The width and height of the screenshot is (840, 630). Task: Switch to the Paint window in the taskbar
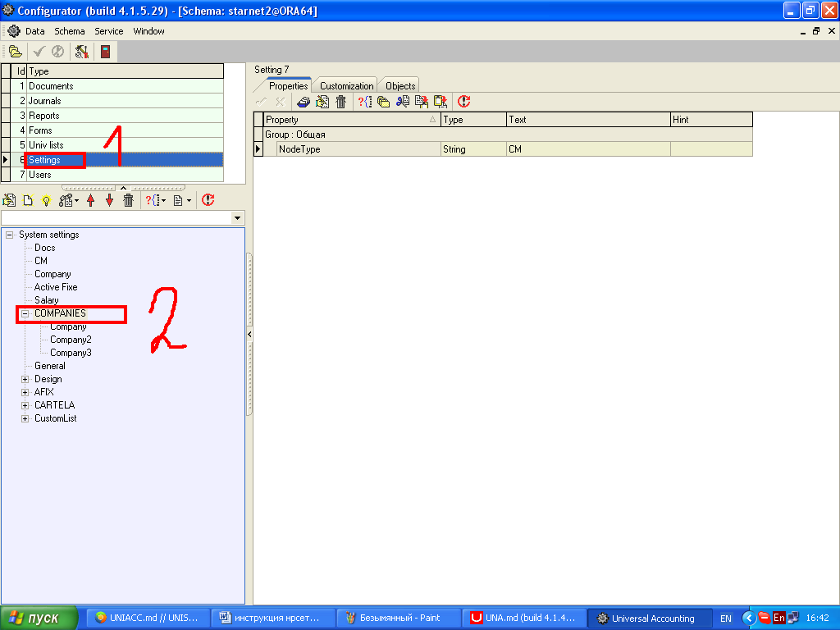coord(399,619)
